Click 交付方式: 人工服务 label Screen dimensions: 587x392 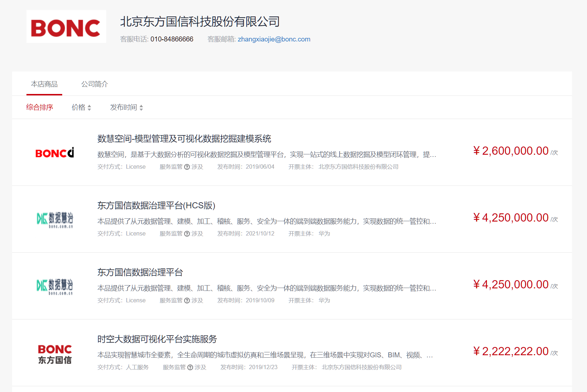tap(123, 367)
